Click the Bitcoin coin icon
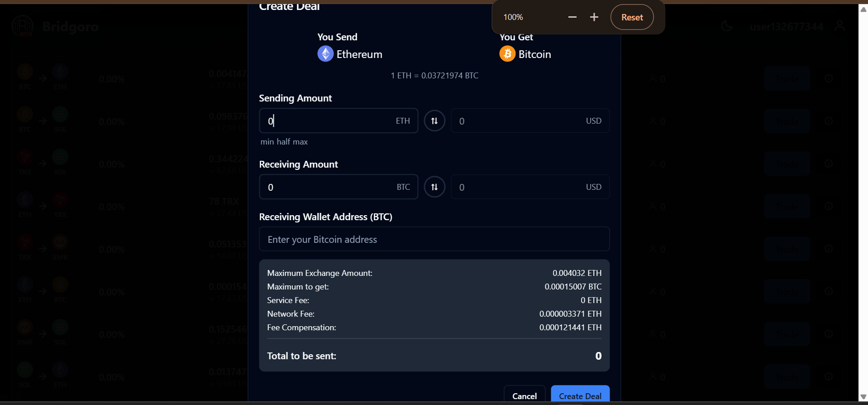The image size is (868, 405). point(507,54)
